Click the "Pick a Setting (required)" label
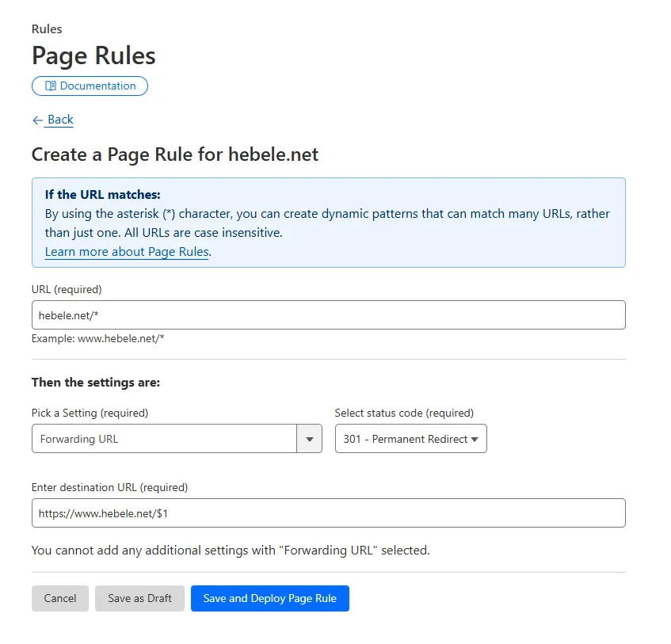Viewport: 671px width, 644px height. [x=90, y=413]
